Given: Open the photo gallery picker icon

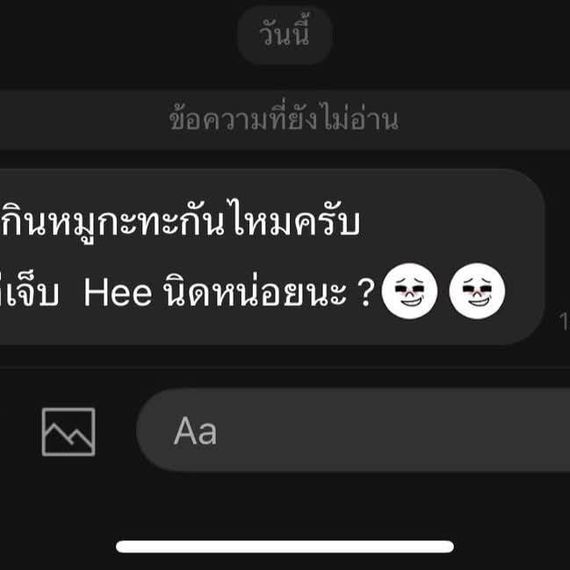Looking at the screenshot, I should point(68,431).
